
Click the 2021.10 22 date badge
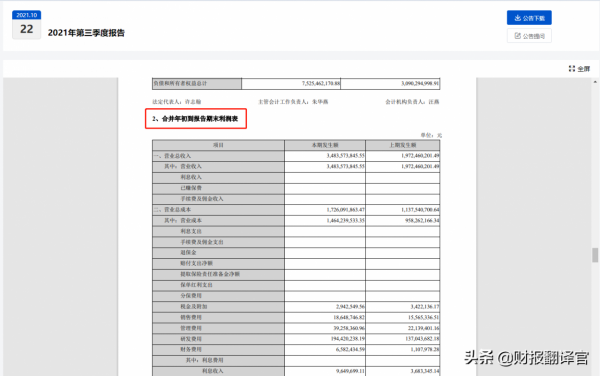(x=26, y=25)
